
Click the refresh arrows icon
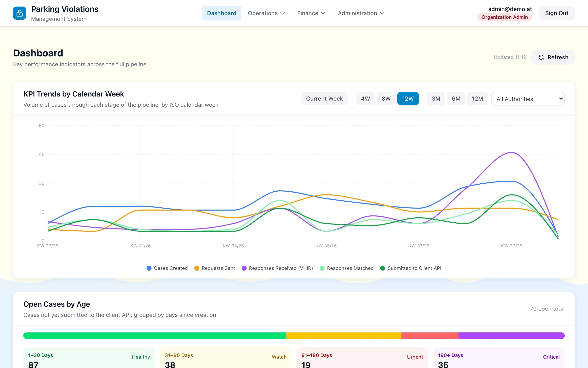(541, 57)
